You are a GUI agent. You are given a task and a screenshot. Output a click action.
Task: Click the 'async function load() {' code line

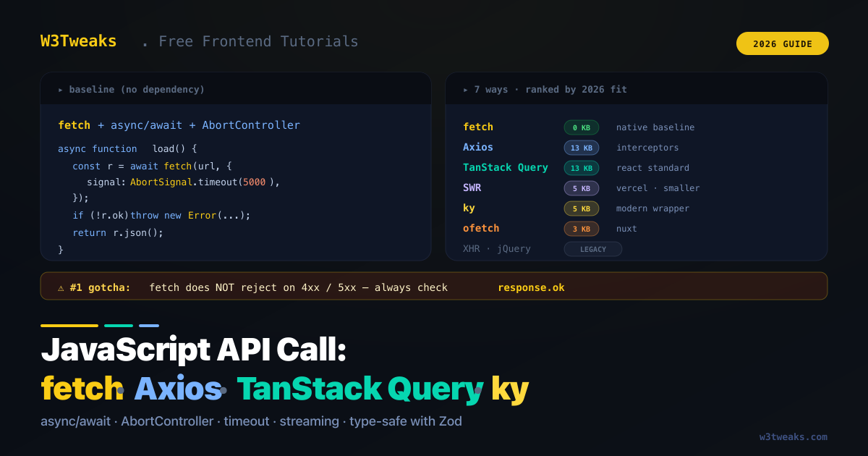click(x=127, y=148)
